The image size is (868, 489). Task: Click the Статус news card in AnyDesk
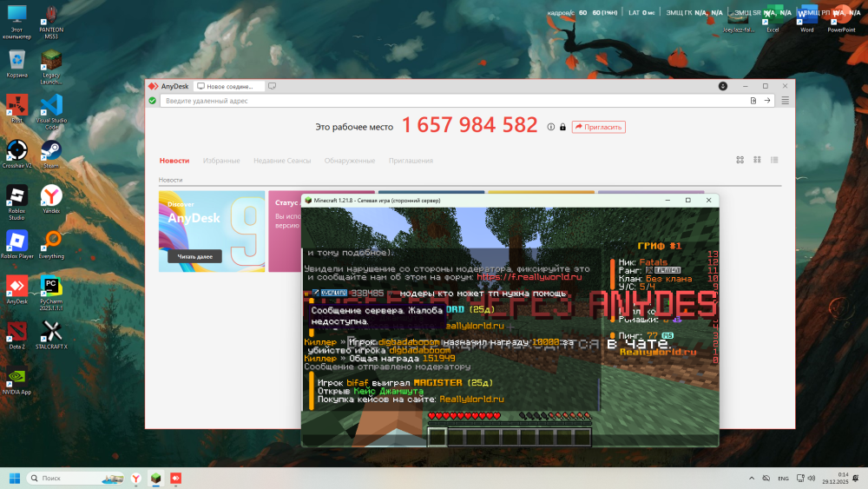(x=285, y=232)
